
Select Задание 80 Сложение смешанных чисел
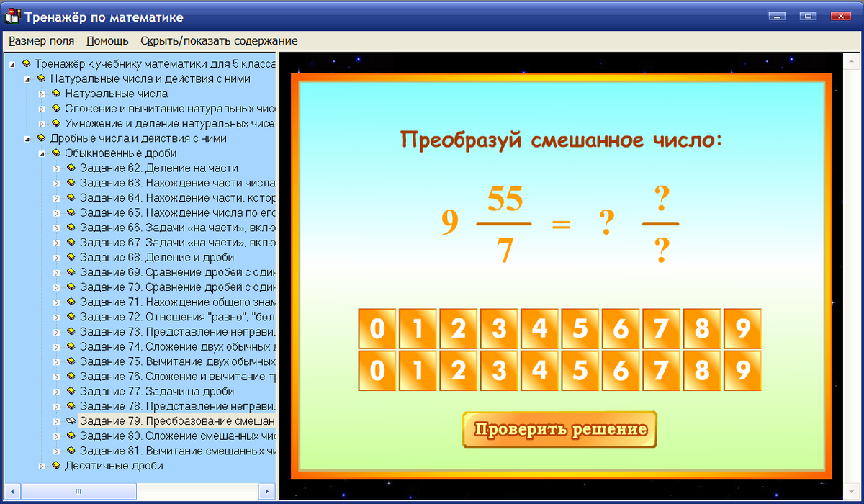[x=177, y=436]
